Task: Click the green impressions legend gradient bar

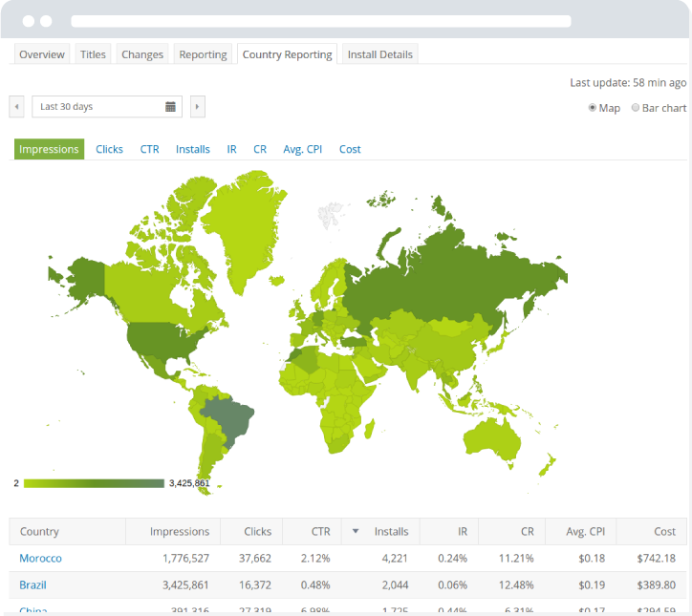Action: [94, 483]
